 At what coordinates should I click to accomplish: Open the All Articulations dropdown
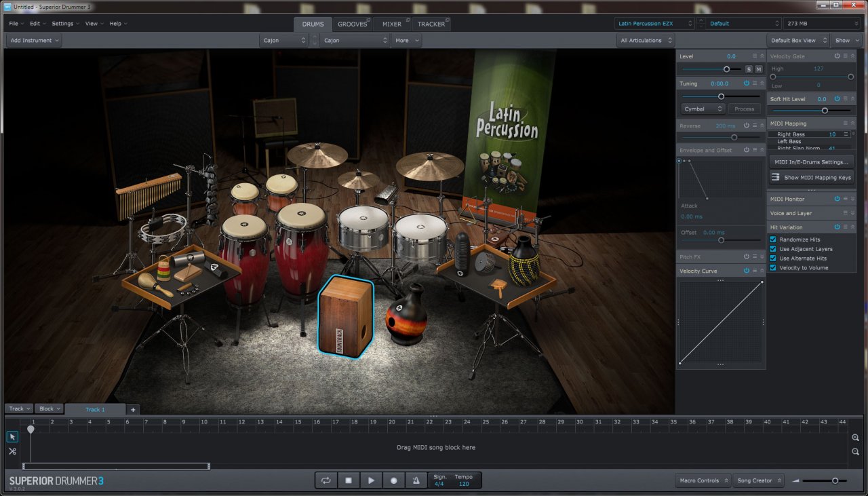tap(646, 40)
